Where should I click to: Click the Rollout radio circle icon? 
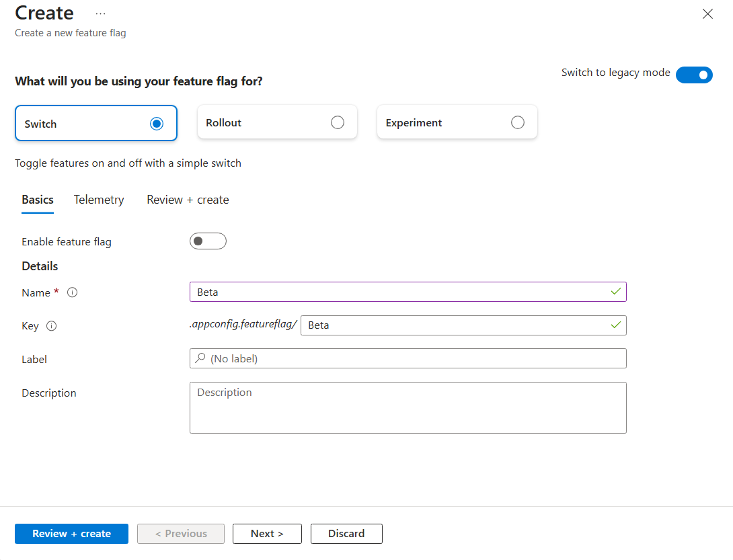[338, 122]
